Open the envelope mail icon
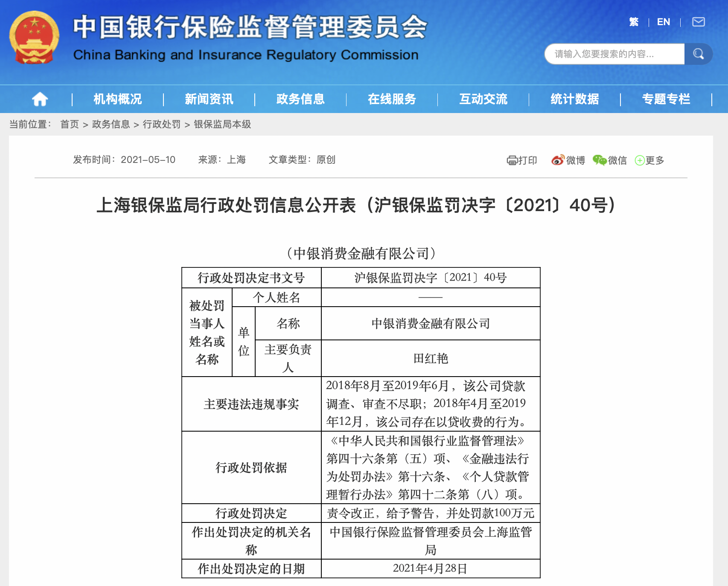Viewport: 728px width, 586px height. tap(698, 22)
